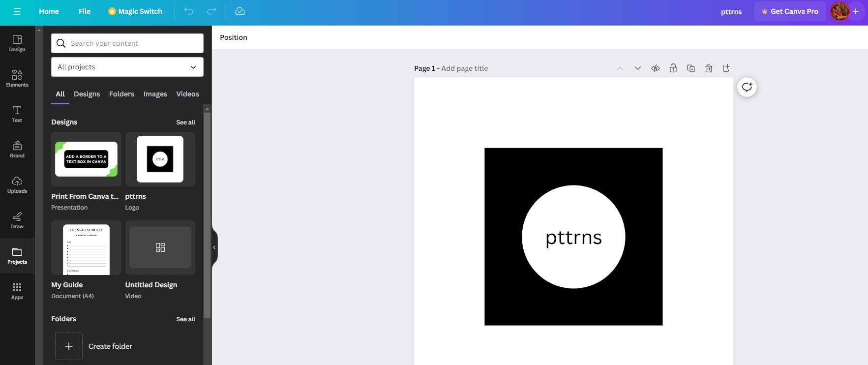Click the Redo arrow

(x=211, y=11)
